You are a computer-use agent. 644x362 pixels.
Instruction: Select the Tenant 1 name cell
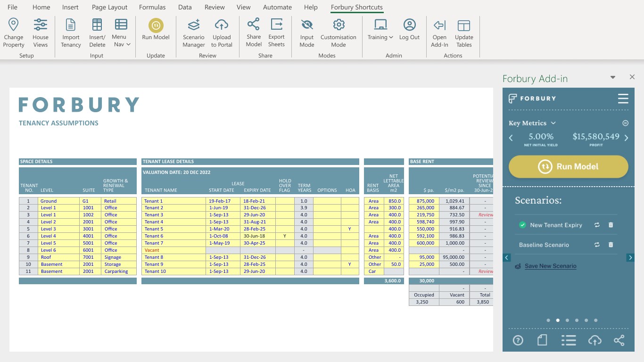click(x=174, y=201)
